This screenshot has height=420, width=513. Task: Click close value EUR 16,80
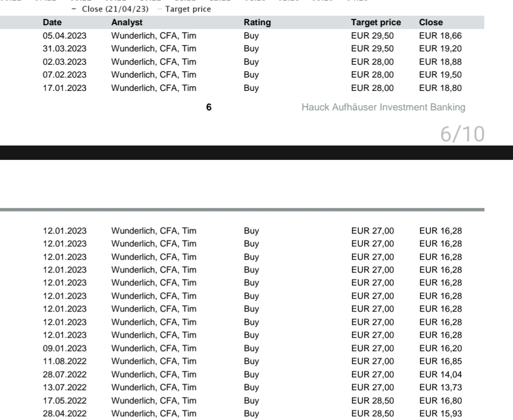tap(440, 400)
